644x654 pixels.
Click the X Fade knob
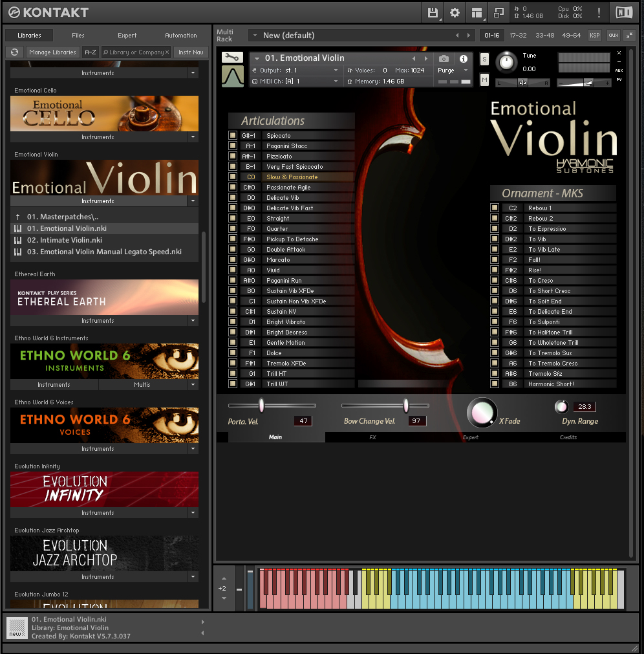coord(482,413)
